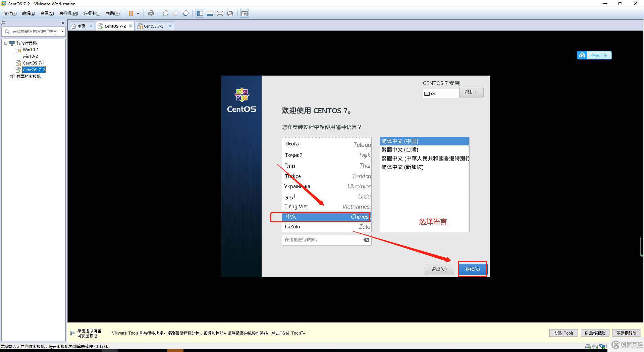644x352 pixels.
Task: Toggle the console view icon
Action: 245,13
